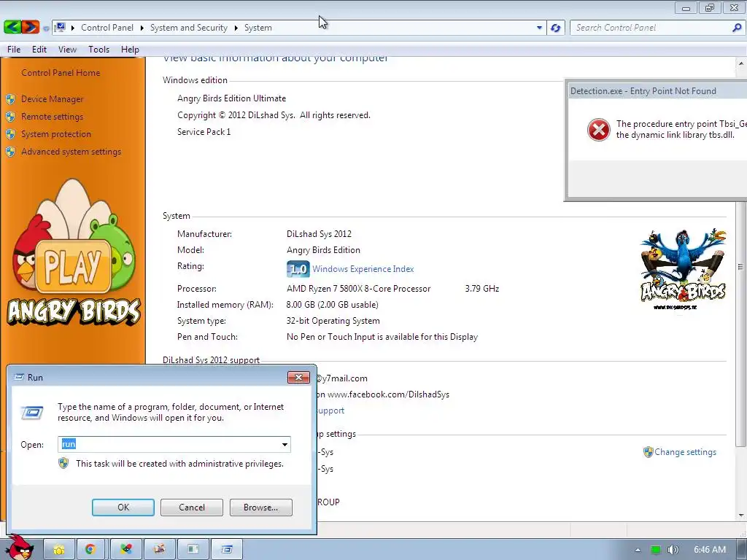This screenshot has width=747, height=560.
Task: Open recent pages dropdown beside the Forward arrow
Action: click(x=46, y=28)
